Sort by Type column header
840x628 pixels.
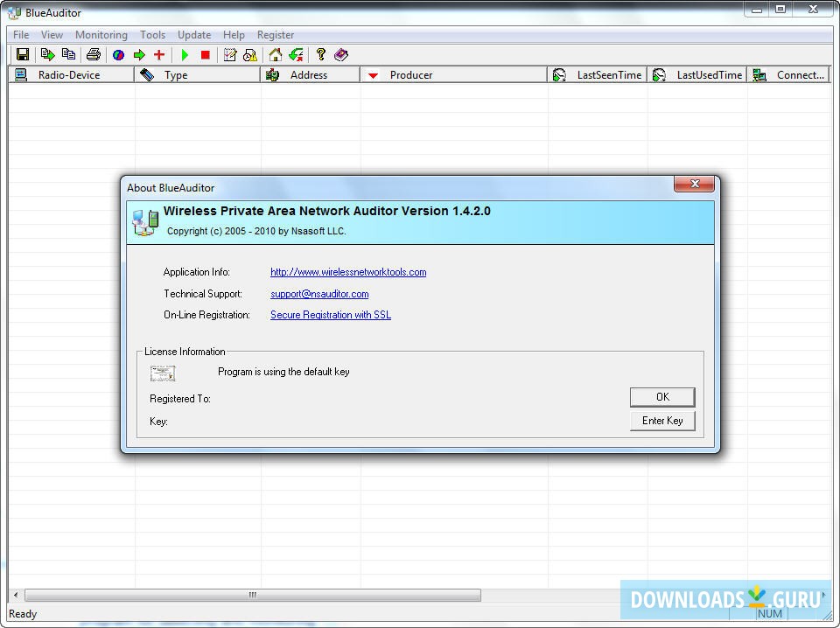point(197,75)
